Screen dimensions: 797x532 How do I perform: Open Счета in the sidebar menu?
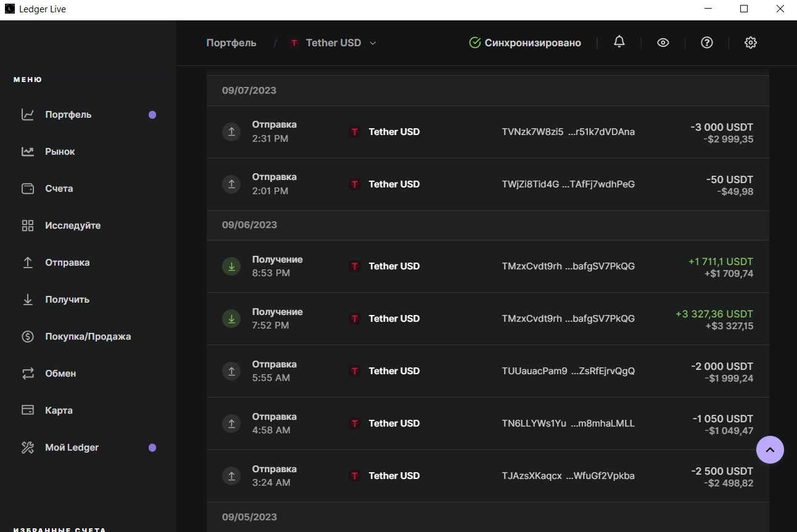tap(59, 189)
